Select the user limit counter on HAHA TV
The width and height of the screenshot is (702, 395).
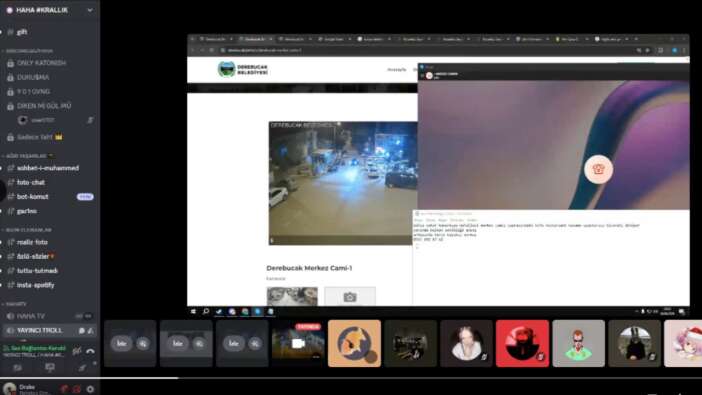tap(84, 316)
